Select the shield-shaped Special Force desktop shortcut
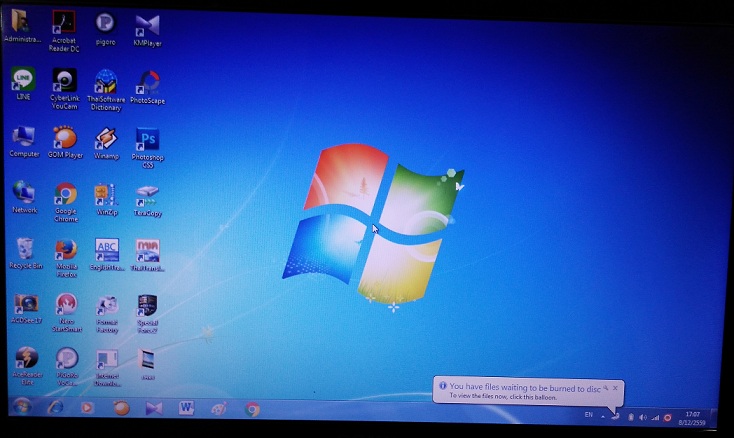734x438 pixels. pyautogui.click(x=147, y=314)
